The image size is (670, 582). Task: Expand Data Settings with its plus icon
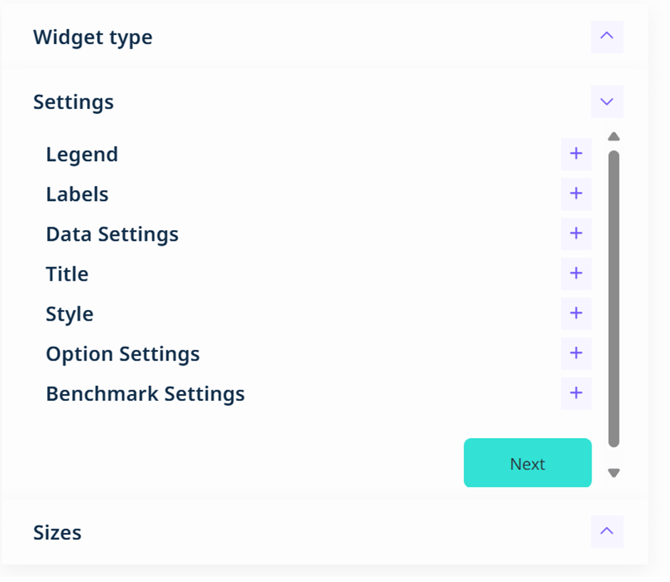[x=576, y=234]
